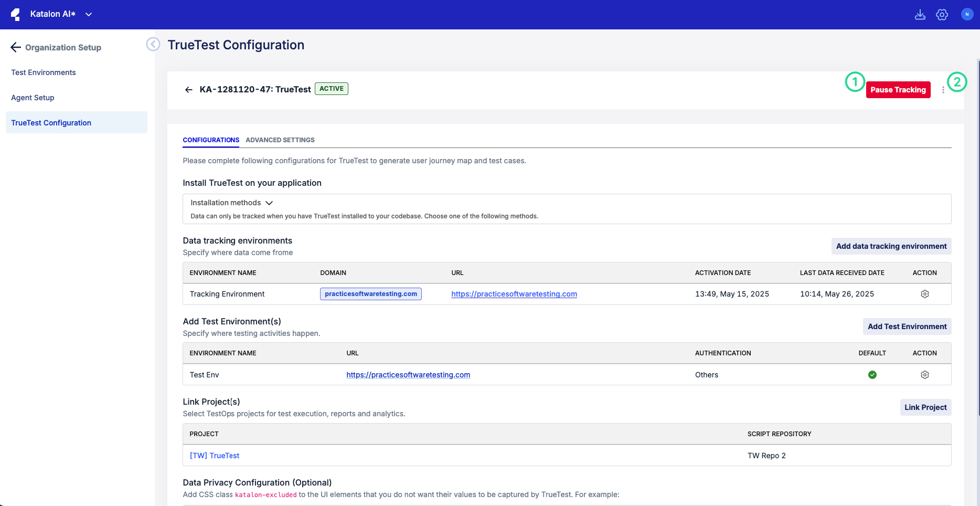Viewport: 980px width, 506px height.
Task: Expand the Installation methods section
Action: point(232,203)
